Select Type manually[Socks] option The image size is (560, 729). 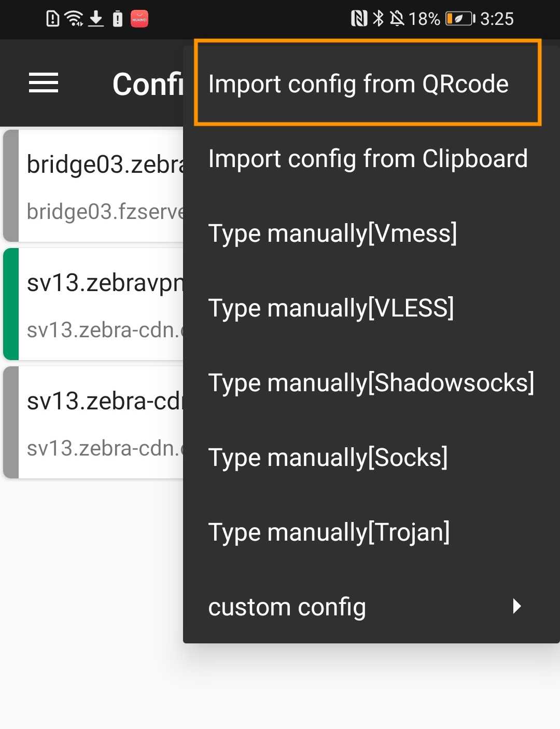point(328,457)
